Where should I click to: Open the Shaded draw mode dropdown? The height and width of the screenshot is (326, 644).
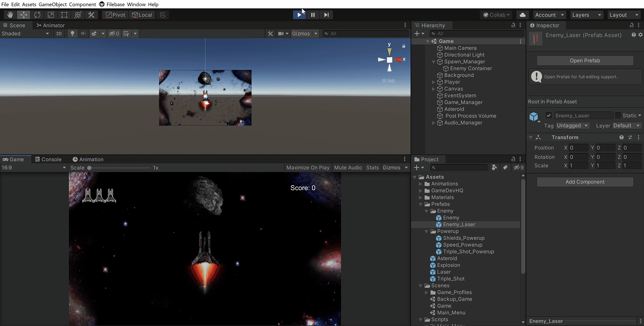pyautogui.click(x=25, y=34)
